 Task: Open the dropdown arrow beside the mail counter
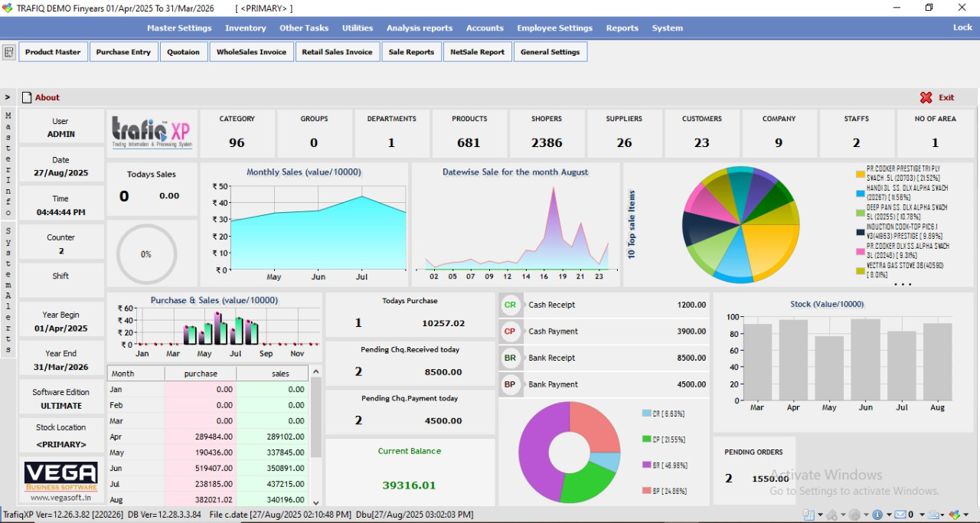coord(922,515)
